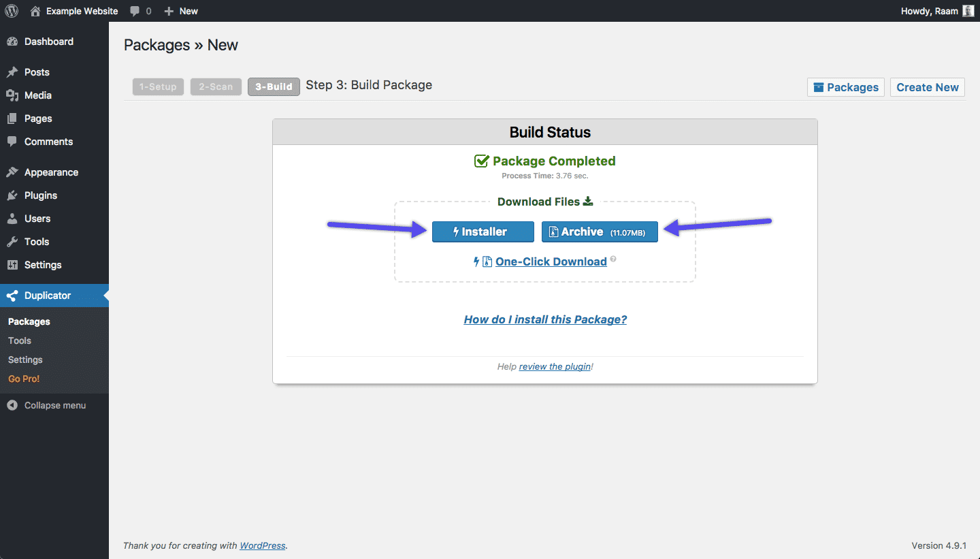
Task: Open comments via the speech bubble icon
Action: coord(133,11)
